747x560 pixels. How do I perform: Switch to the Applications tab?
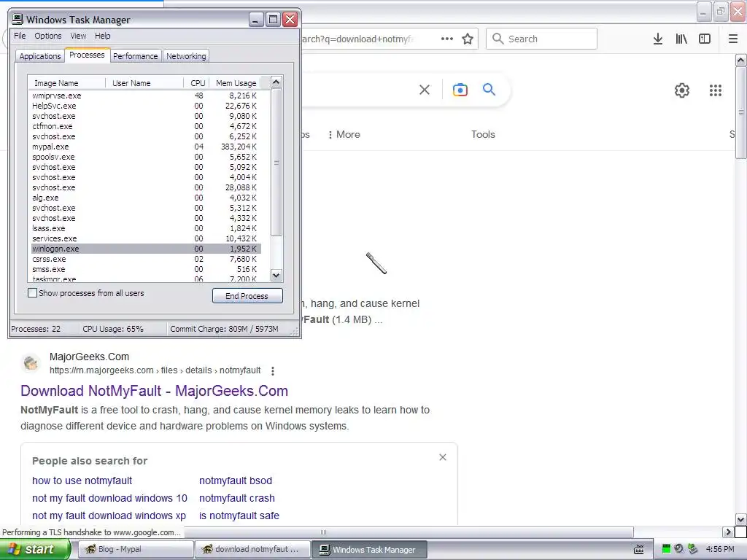pos(40,56)
